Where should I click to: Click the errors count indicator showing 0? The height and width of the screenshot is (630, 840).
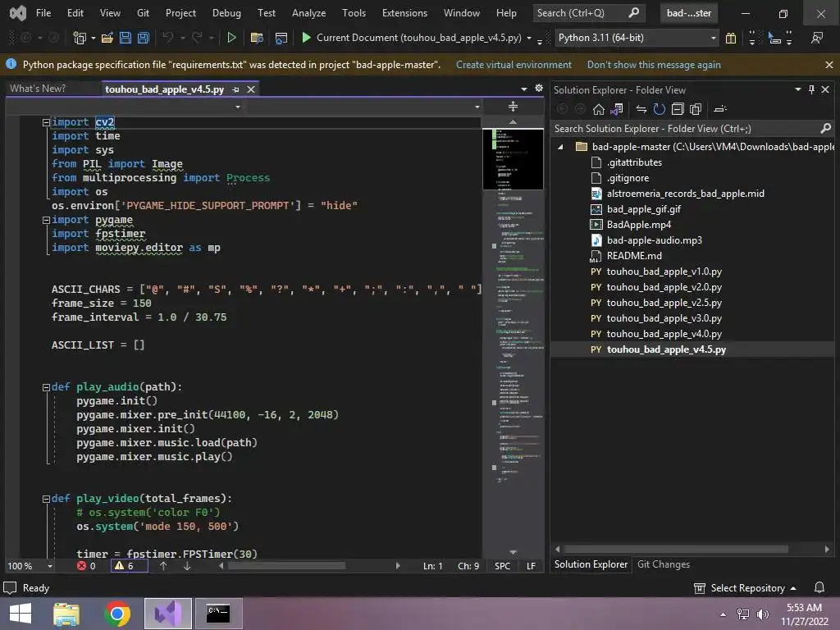pos(86,566)
